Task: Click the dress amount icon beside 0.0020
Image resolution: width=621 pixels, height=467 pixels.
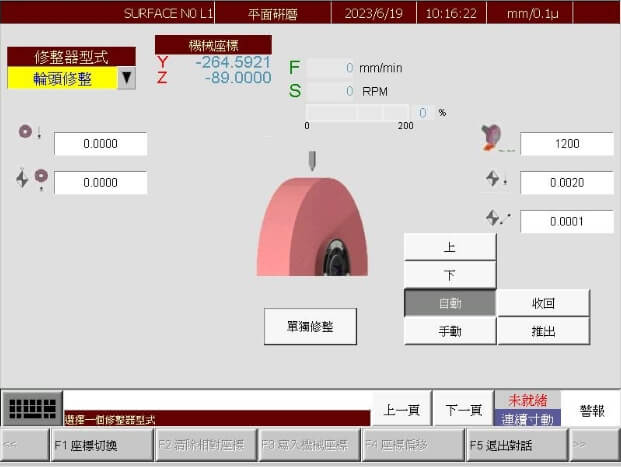Action: click(x=496, y=179)
